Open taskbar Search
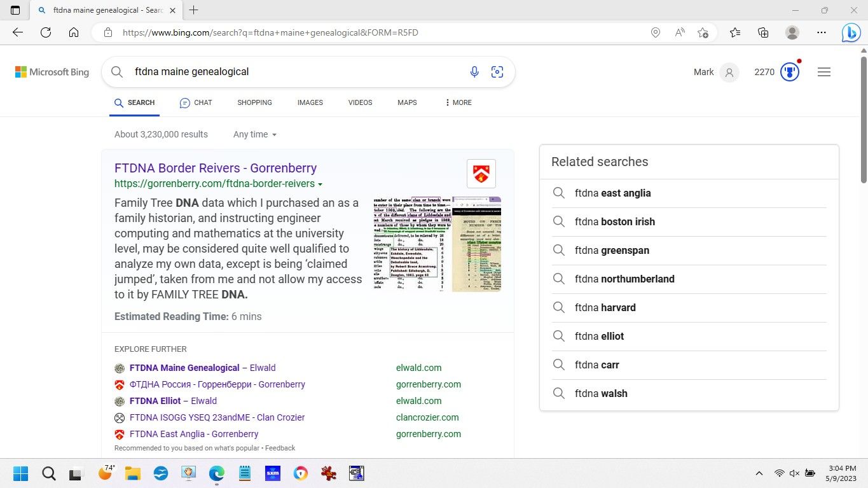The height and width of the screenshot is (488, 868). pyautogui.click(x=49, y=473)
